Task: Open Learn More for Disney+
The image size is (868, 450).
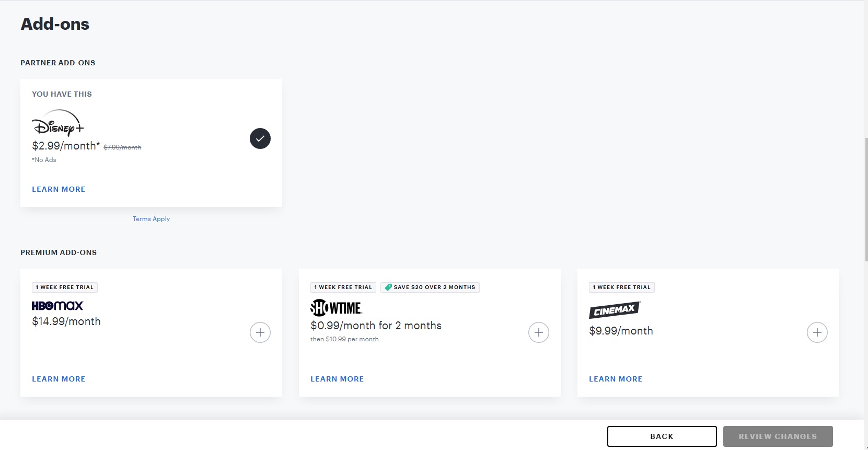Action: click(59, 189)
